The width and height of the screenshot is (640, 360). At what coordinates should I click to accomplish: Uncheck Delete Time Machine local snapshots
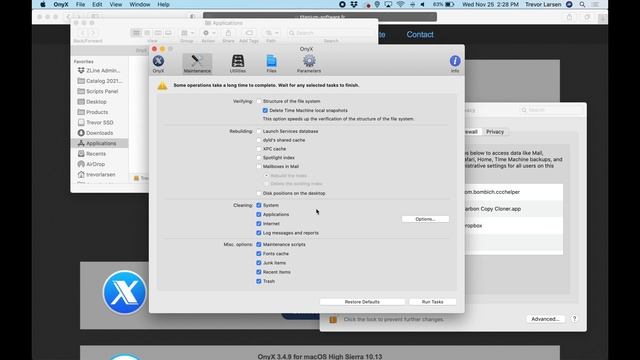[265, 110]
